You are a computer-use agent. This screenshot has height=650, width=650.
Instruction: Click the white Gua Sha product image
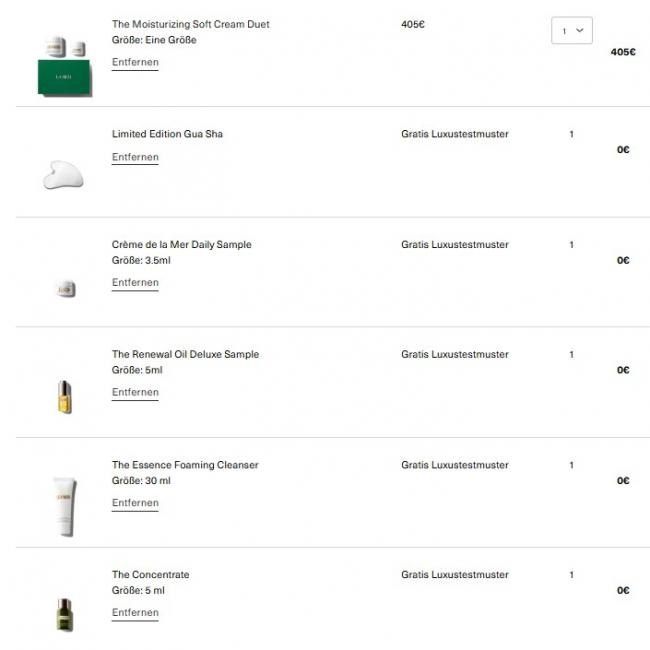pos(63,176)
